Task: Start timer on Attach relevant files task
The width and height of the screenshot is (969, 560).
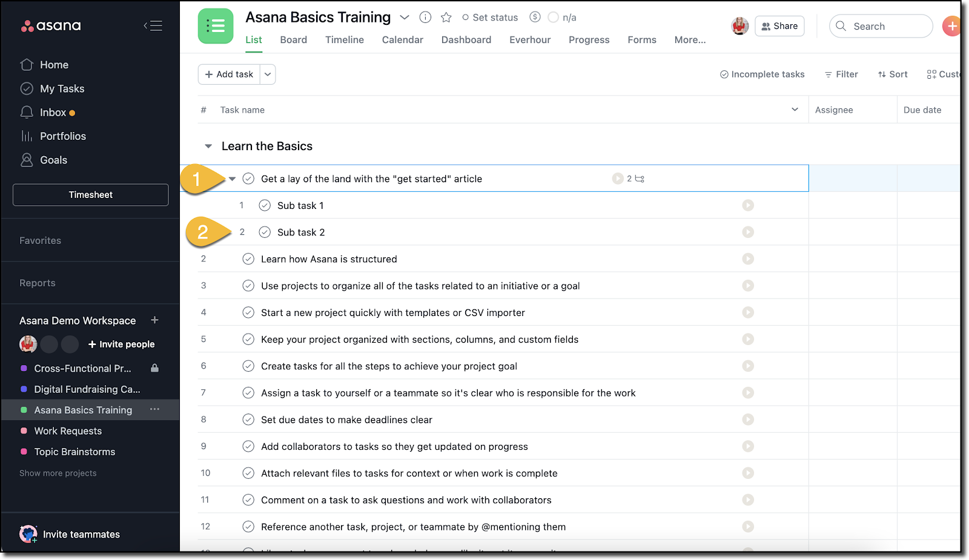Action: click(x=748, y=473)
